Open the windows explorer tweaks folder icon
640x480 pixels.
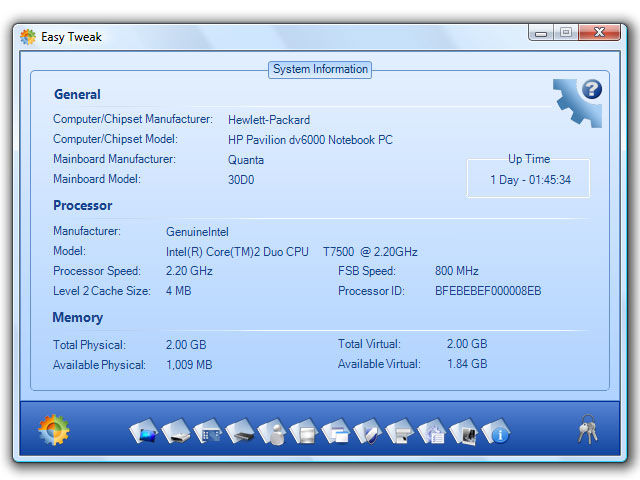(336, 431)
